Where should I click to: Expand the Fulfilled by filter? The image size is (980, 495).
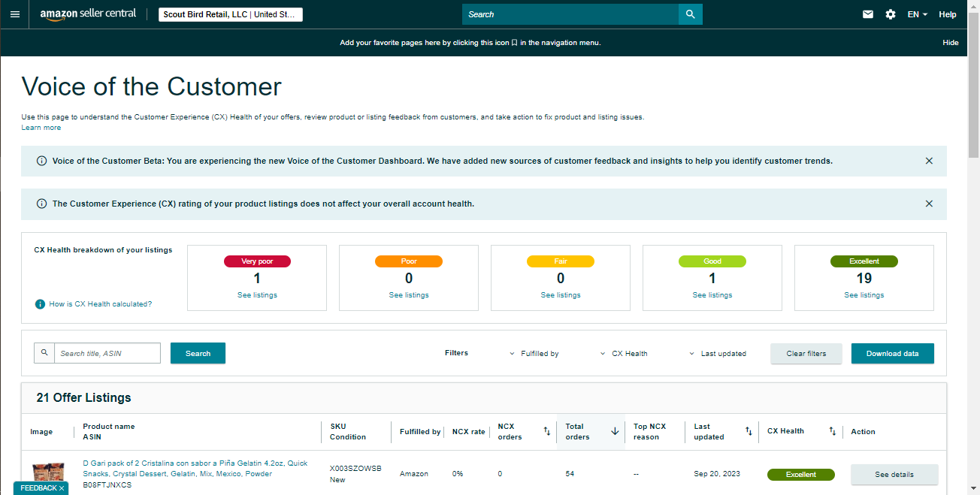click(x=534, y=353)
